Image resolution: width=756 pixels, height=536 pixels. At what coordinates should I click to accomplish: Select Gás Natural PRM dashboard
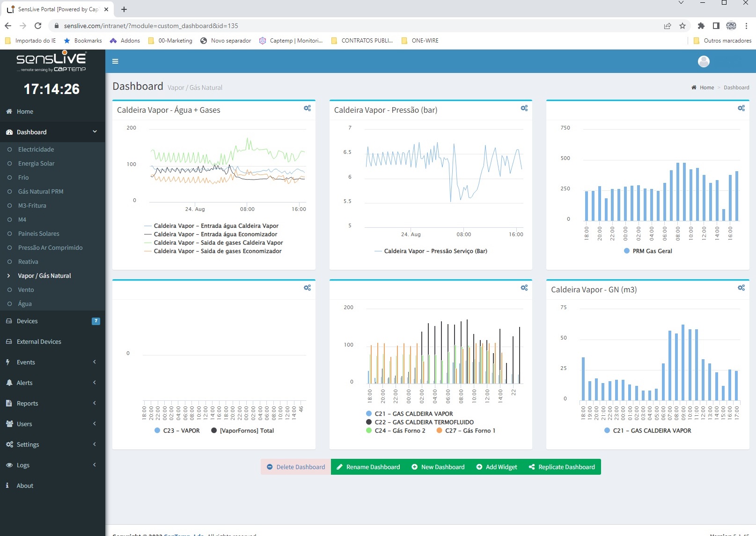(x=41, y=191)
